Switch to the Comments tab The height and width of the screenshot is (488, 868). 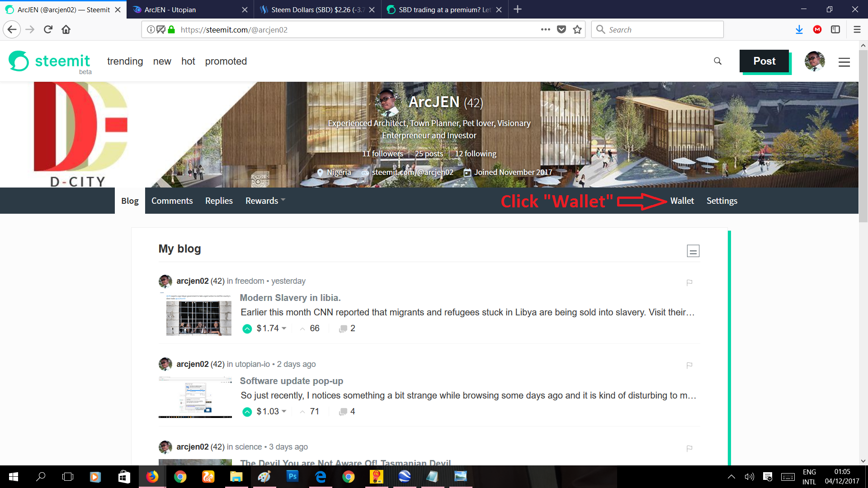click(172, 201)
